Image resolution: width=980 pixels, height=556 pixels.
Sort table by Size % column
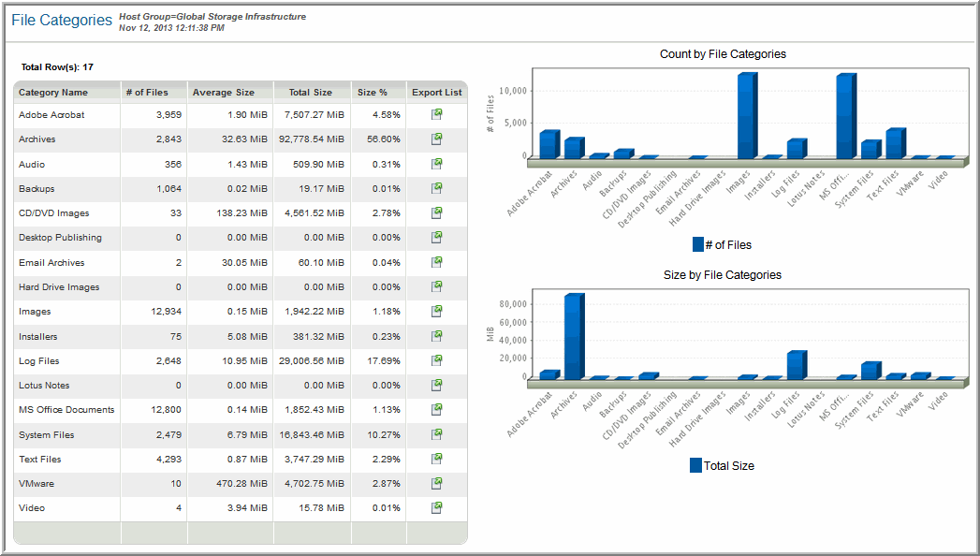[372, 93]
